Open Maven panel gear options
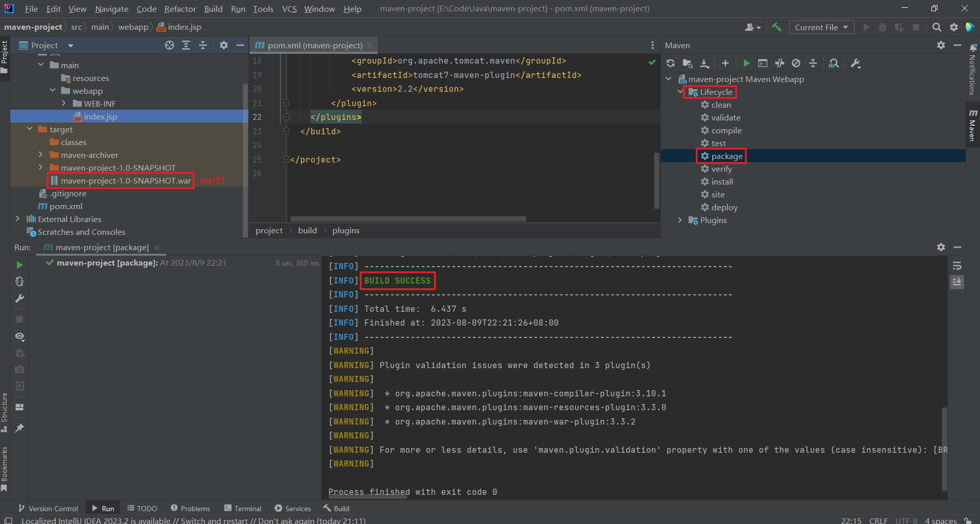The height and width of the screenshot is (524, 980). 941,45
